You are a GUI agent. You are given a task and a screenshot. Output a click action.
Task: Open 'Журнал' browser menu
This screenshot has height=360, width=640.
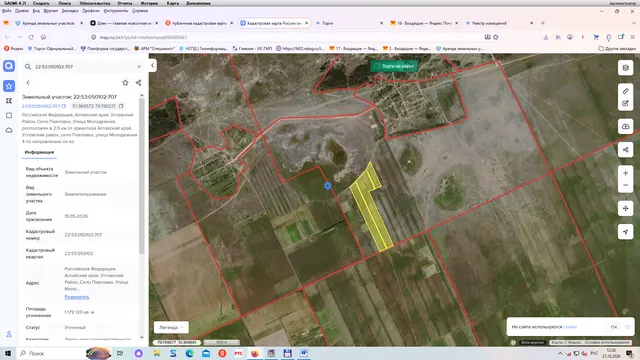click(51, 11)
